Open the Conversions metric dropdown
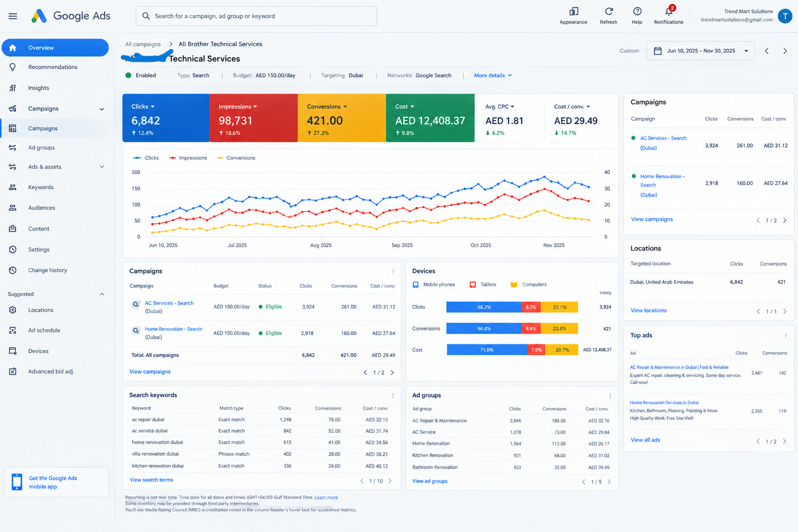798x532 pixels. click(327, 107)
